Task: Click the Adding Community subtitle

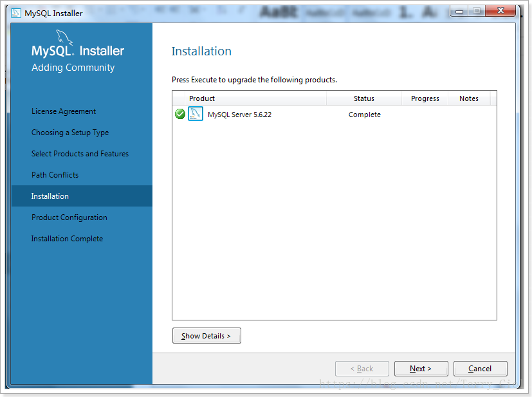Action: pos(73,68)
